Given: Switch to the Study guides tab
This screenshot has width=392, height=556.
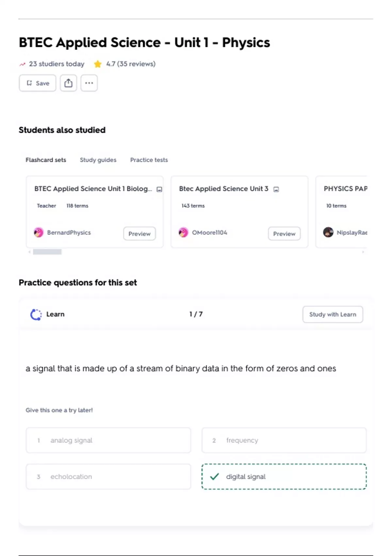Looking at the screenshot, I should coord(98,160).
